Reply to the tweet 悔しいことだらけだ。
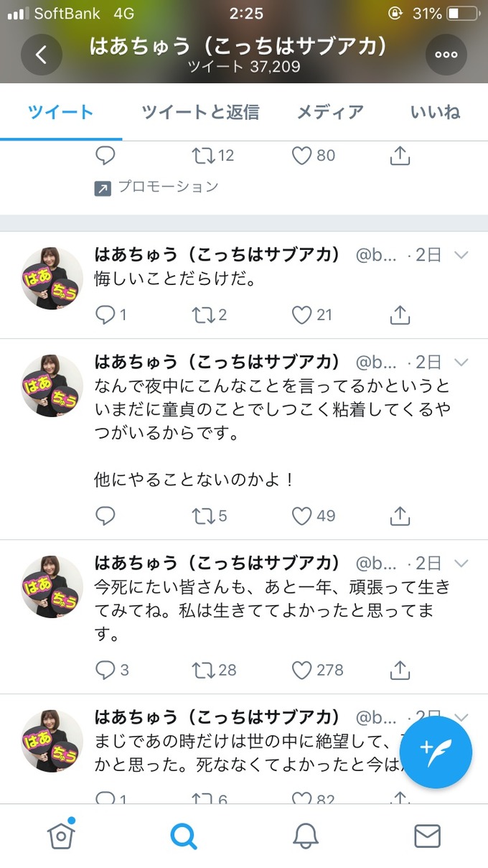Viewport: 488px width, 868px height. [x=105, y=314]
